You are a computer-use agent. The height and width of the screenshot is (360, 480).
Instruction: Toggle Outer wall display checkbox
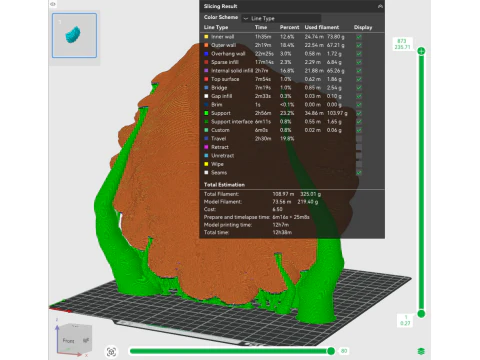359,45
